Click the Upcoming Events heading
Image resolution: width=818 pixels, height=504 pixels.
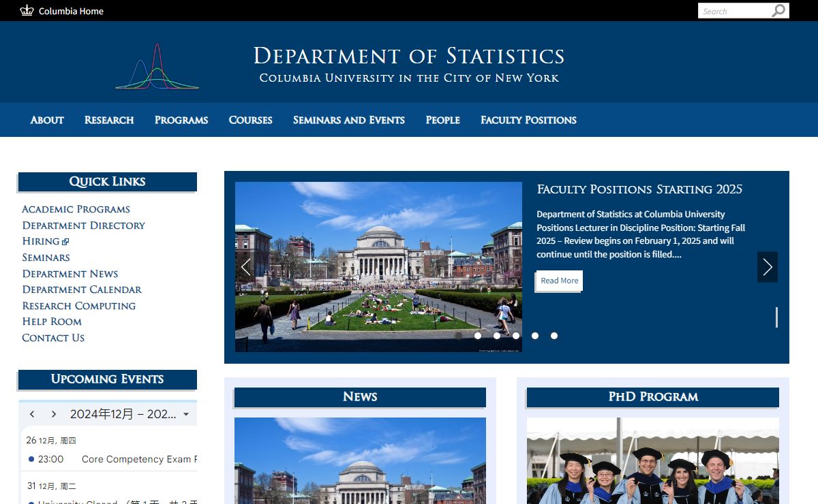(107, 379)
